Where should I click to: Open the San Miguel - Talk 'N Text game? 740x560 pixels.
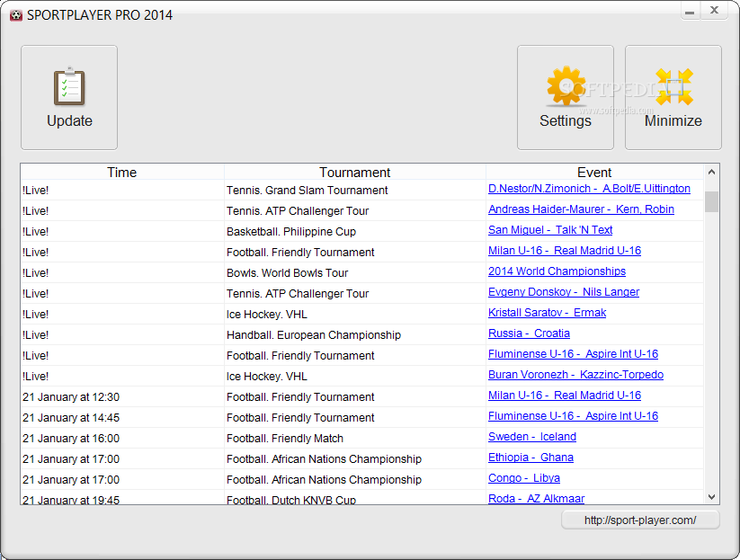[x=550, y=230]
